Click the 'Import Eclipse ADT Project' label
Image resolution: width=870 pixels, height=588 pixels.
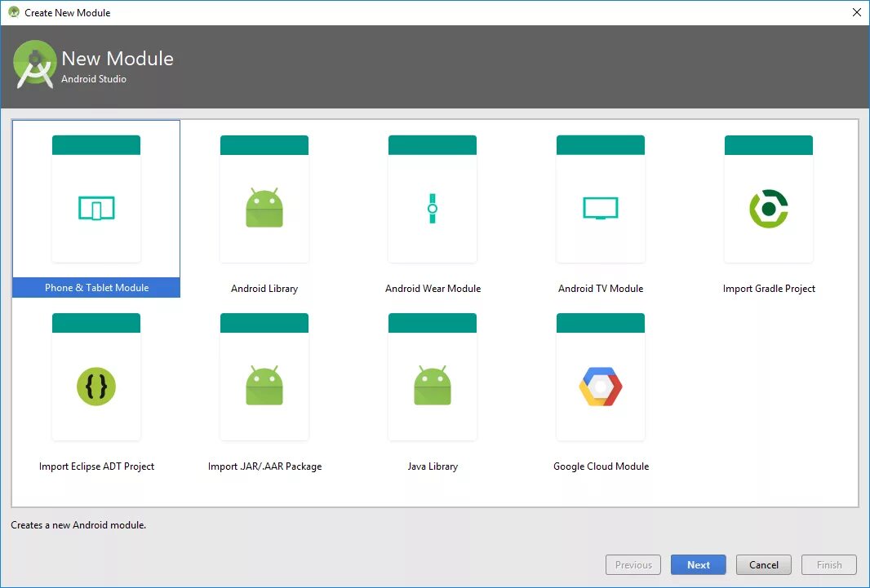click(x=96, y=466)
